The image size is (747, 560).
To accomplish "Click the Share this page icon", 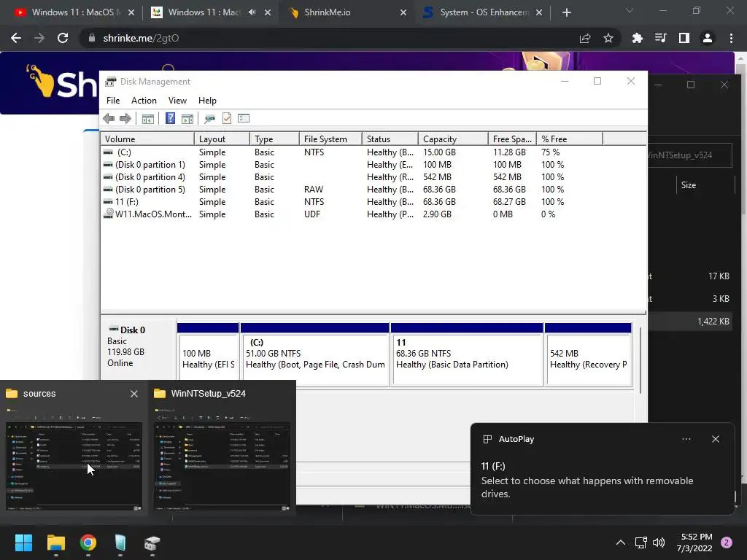I will click(585, 39).
